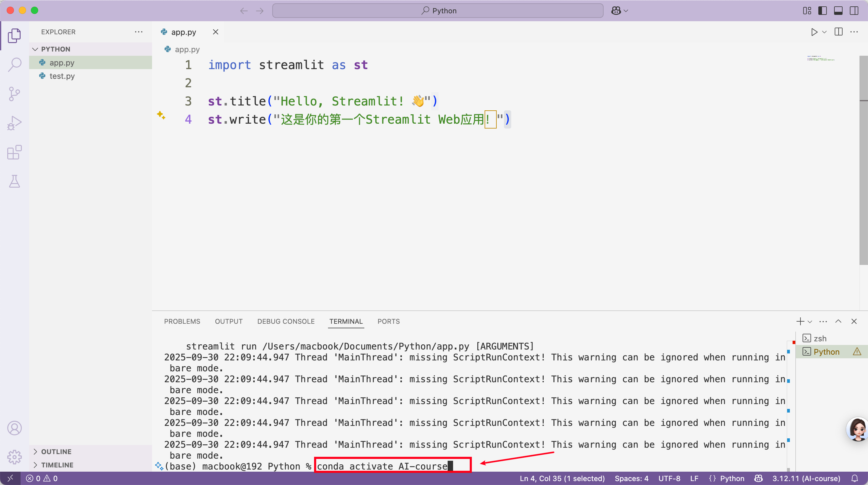868x485 pixels.
Task: Open the Extensions view
Action: 15,152
